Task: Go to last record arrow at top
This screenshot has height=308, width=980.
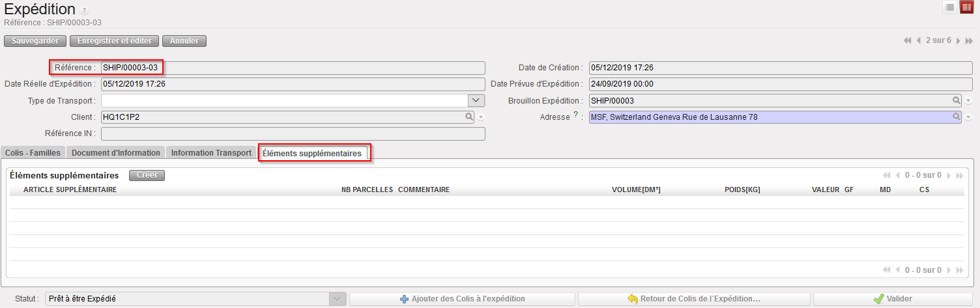Action: click(969, 40)
